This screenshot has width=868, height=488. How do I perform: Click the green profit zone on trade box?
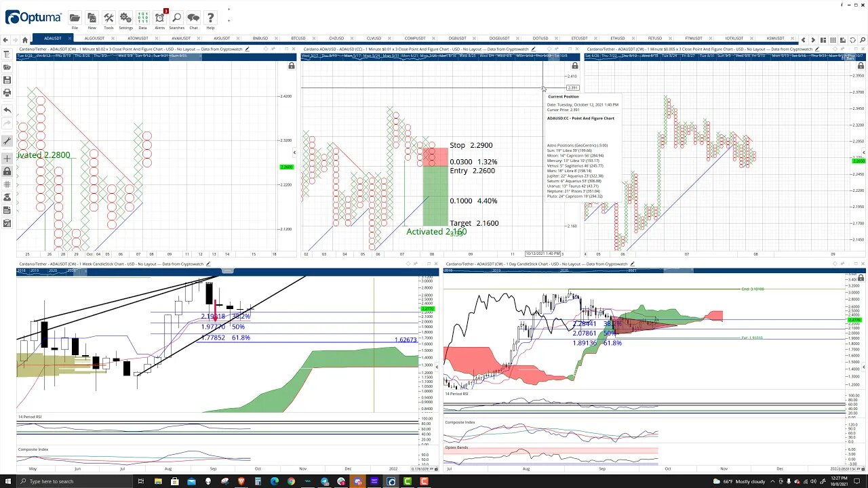pos(434,197)
